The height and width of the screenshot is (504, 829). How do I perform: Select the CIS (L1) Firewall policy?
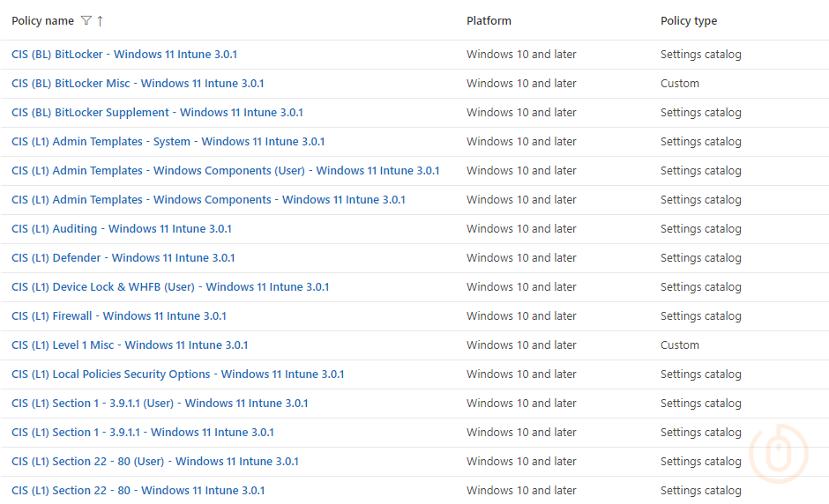point(119,316)
